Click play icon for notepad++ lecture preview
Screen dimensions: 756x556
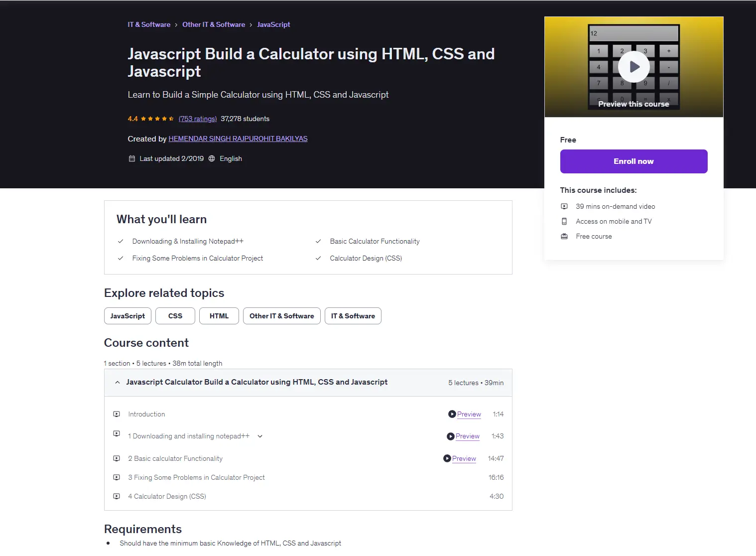pos(451,436)
